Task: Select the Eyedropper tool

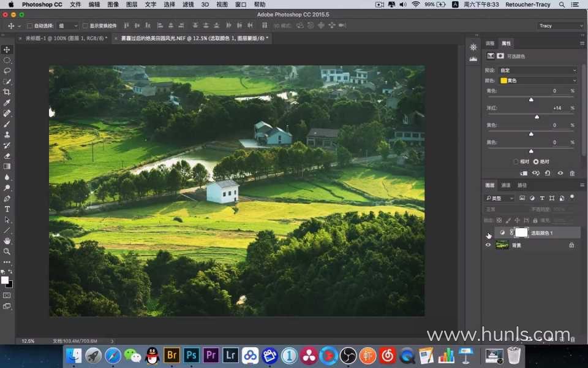Action: click(x=7, y=102)
